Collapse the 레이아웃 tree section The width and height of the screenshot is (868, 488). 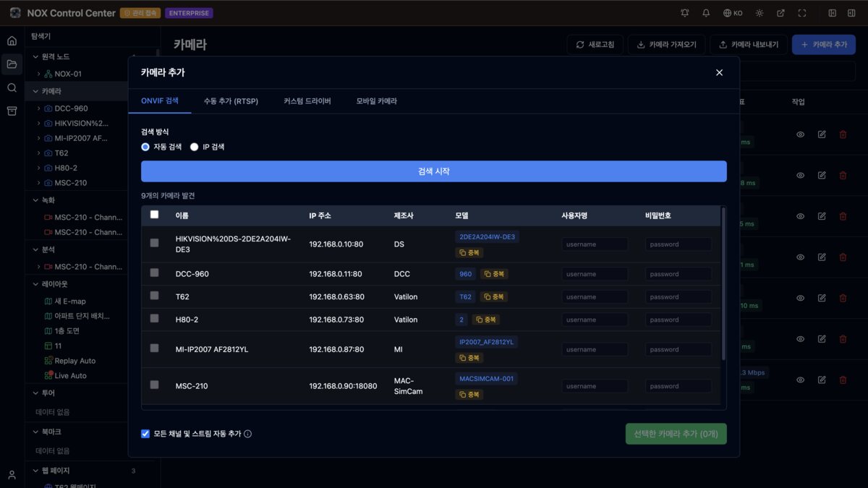click(x=35, y=284)
